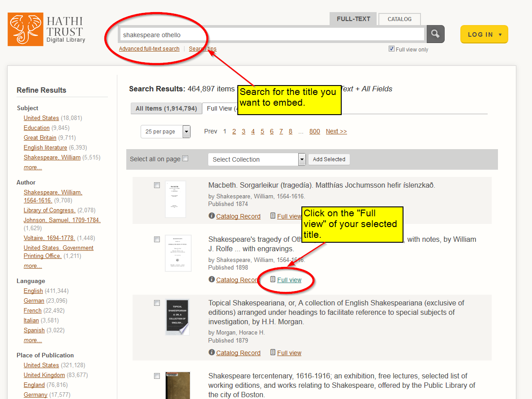Filter by author United States Government Printing Office
Screen dimensions: 532x399
pyautogui.click(x=58, y=252)
